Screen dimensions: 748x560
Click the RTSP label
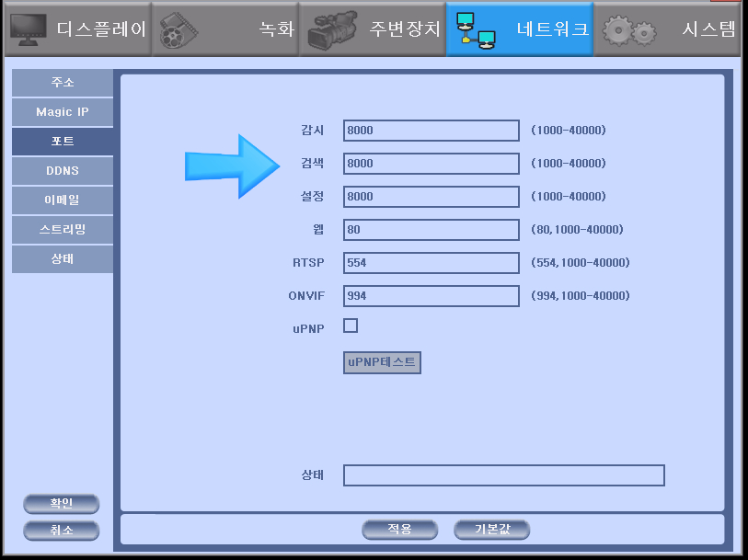(x=308, y=263)
